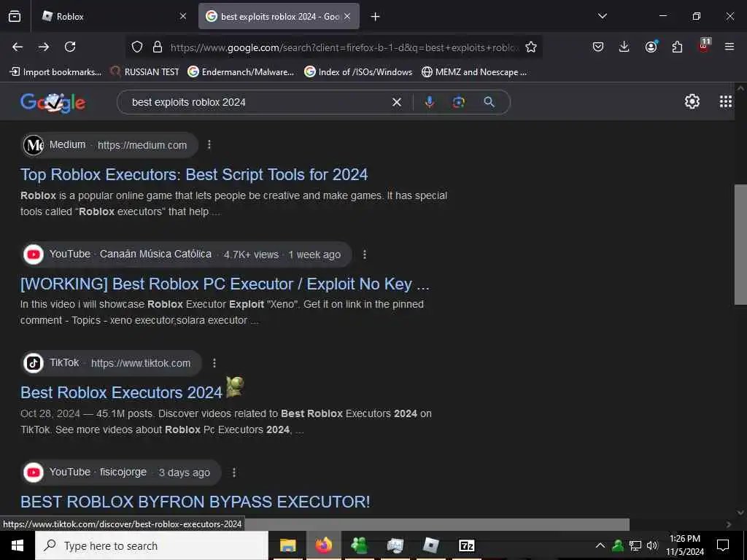Open Google apps grid
Image resolution: width=747 pixels, height=560 pixels.
click(726, 101)
